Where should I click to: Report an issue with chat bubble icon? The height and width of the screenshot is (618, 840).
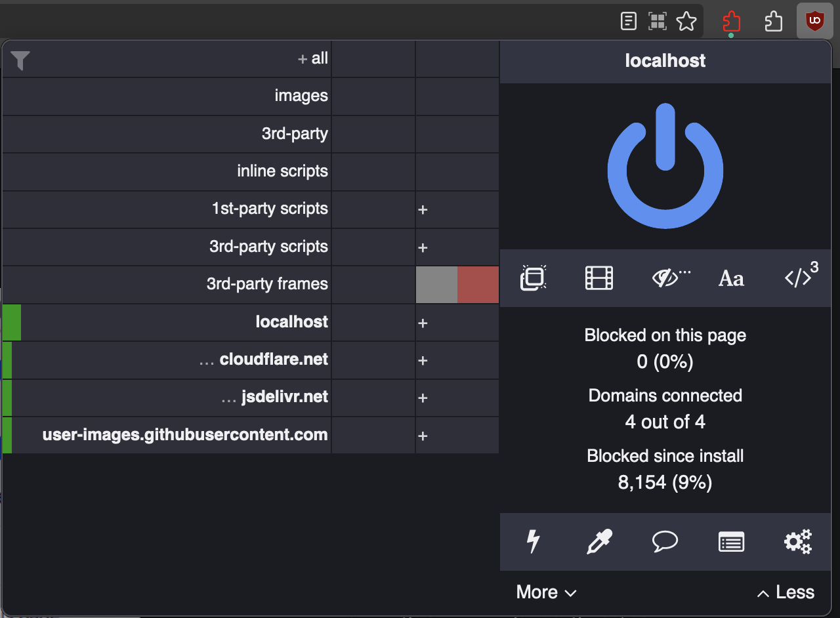pyautogui.click(x=665, y=542)
